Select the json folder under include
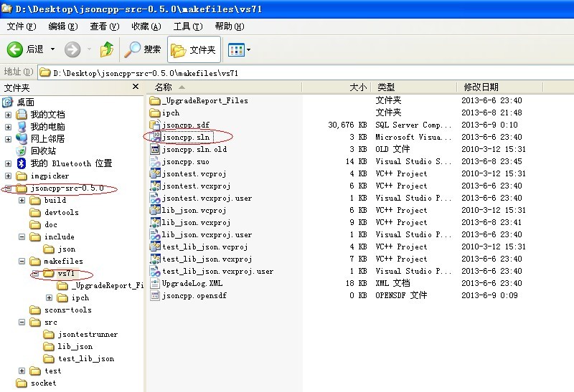 click(60, 249)
